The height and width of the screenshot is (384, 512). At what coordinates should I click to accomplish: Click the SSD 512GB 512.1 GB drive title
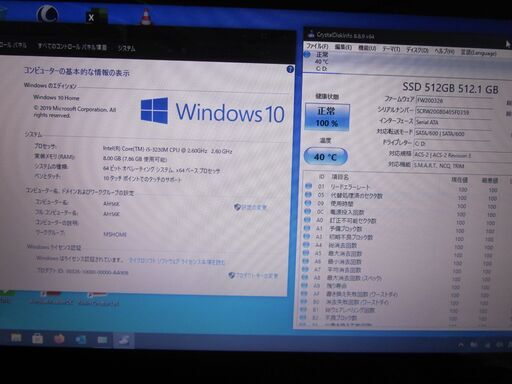pos(450,88)
